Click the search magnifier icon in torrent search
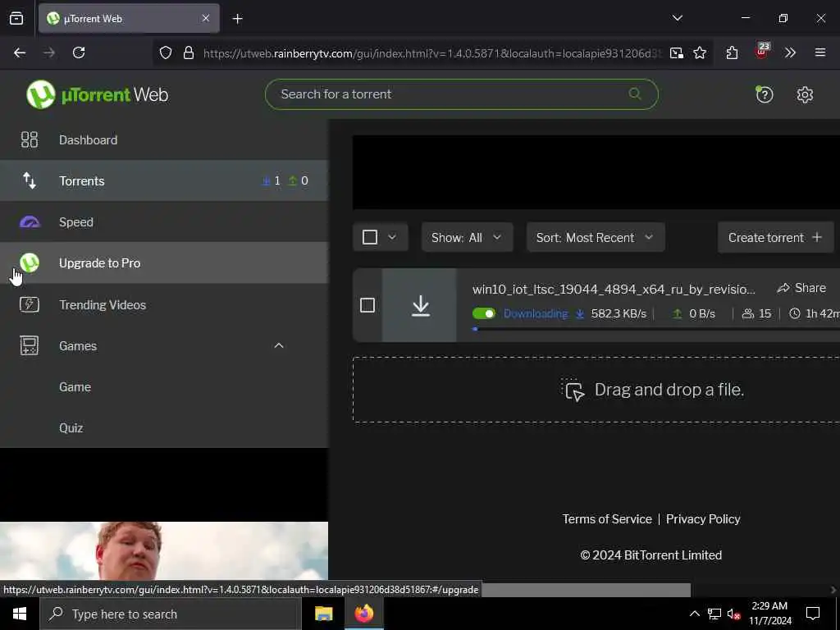 635,94
